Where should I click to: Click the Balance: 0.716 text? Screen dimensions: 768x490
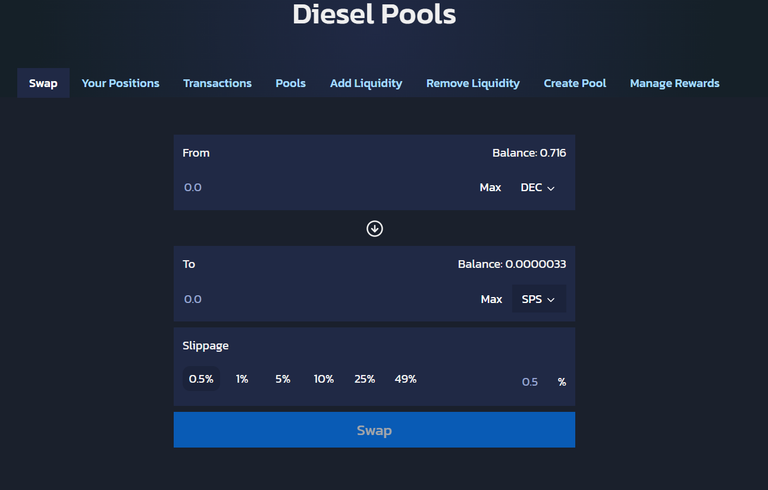point(529,153)
